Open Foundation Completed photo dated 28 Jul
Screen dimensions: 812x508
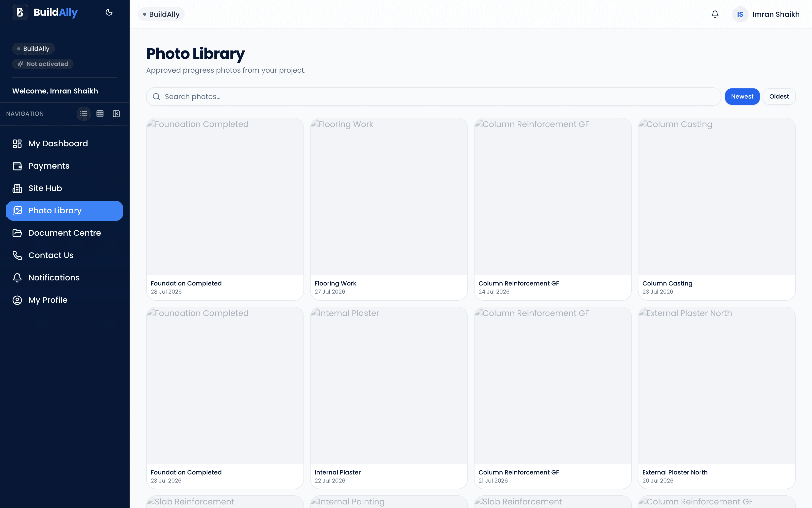point(225,209)
